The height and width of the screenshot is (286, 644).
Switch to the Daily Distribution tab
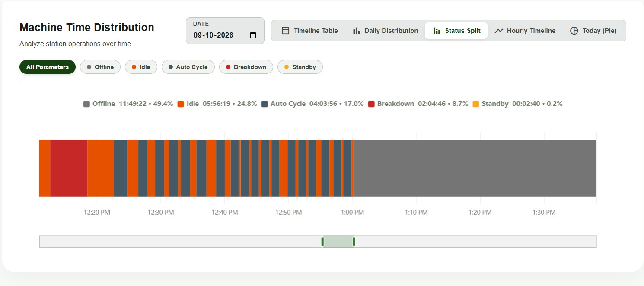[386, 31]
